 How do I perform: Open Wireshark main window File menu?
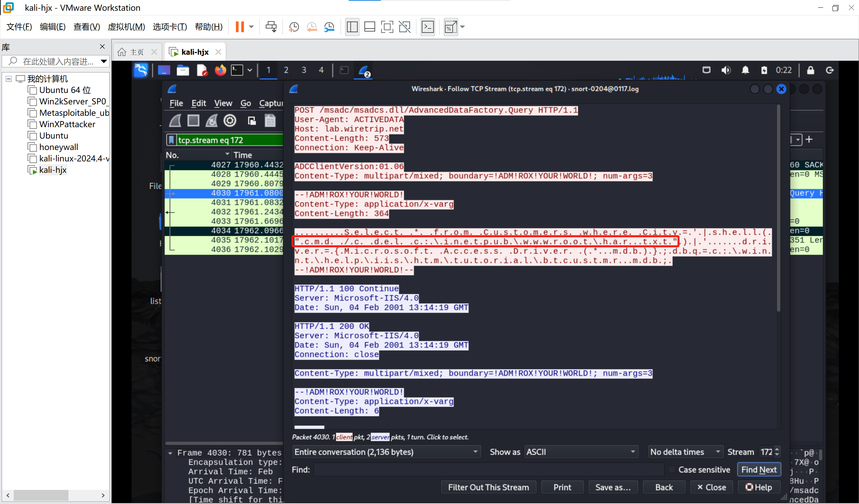click(176, 103)
